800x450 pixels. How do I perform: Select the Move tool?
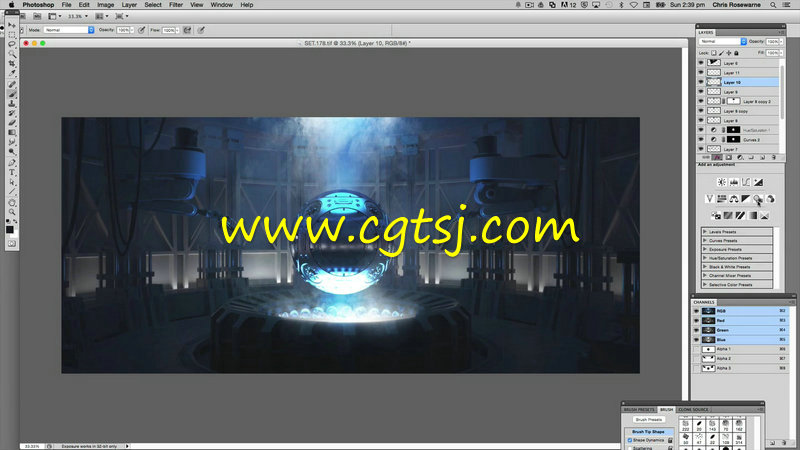(x=12, y=25)
